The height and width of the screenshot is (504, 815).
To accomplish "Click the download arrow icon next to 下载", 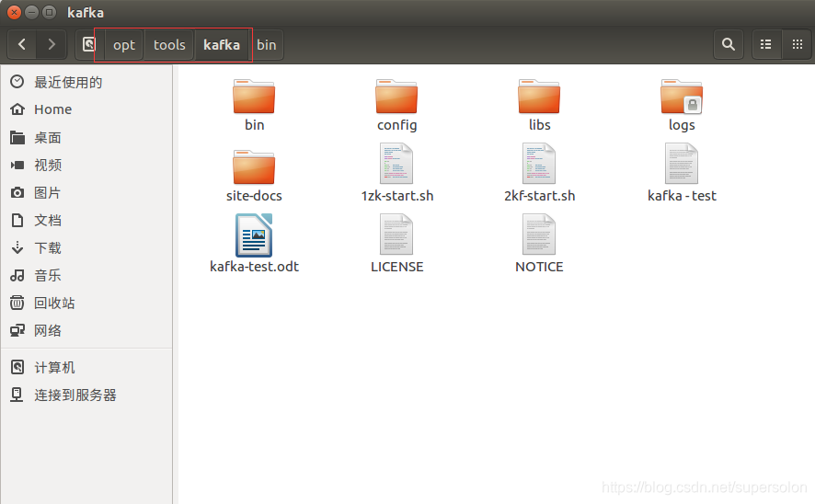I will (x=17, y=247).
